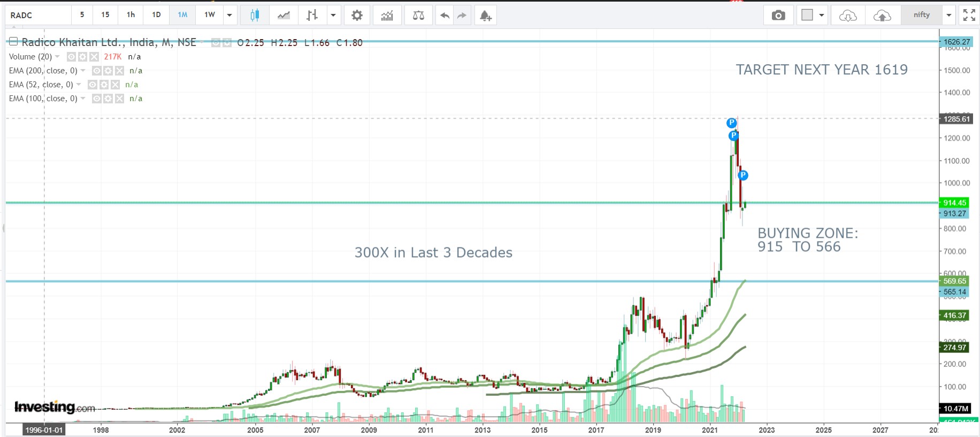Viewport: 980px width, 437px height.
Task: Open settings gear for Volume (20) indicator
Action: click(x=82, y=57)
